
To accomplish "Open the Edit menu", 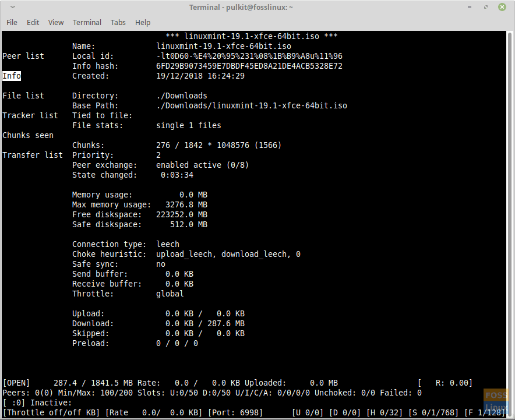I will (x=33, y=22).
